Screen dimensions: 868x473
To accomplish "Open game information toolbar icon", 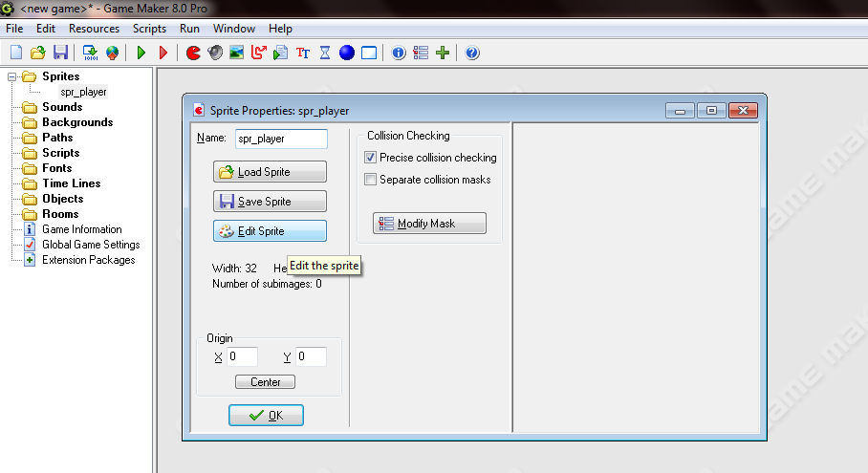I will pos(399,53).
